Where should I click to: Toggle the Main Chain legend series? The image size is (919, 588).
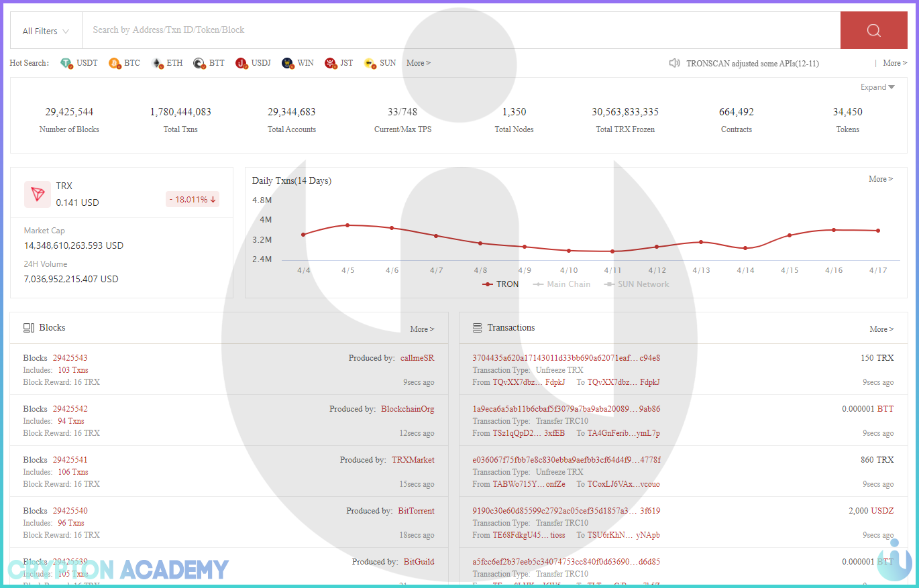[561, 284]
